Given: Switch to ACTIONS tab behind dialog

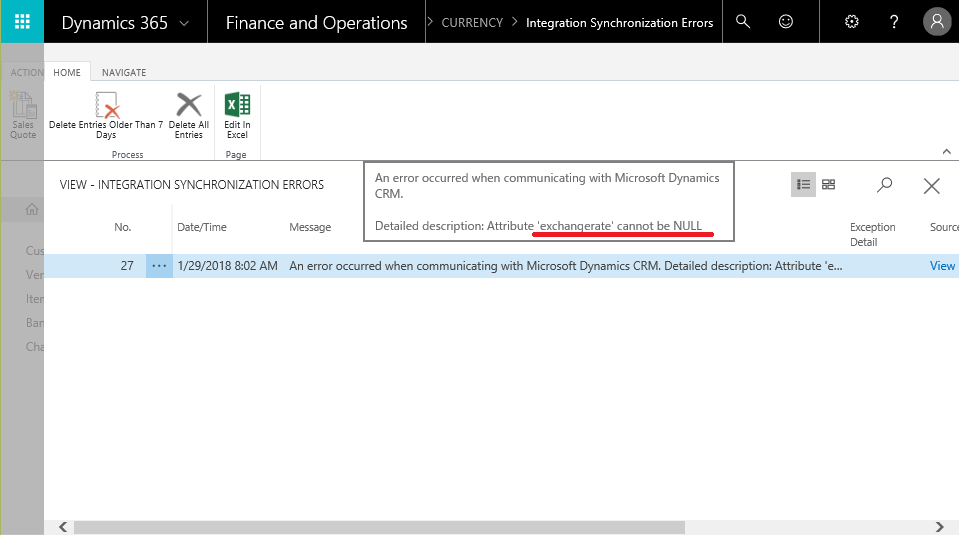Looking at the screenshot, I should point(26,72).
